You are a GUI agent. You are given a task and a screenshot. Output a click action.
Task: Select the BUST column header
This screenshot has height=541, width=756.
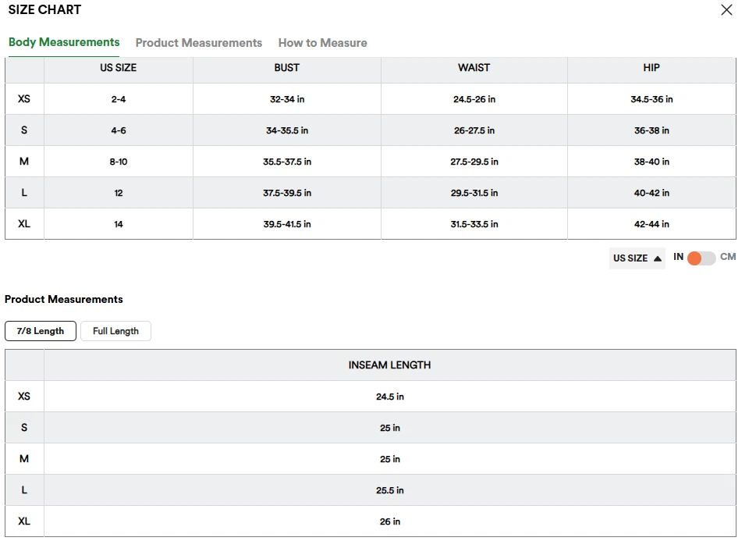pos(286,68)
